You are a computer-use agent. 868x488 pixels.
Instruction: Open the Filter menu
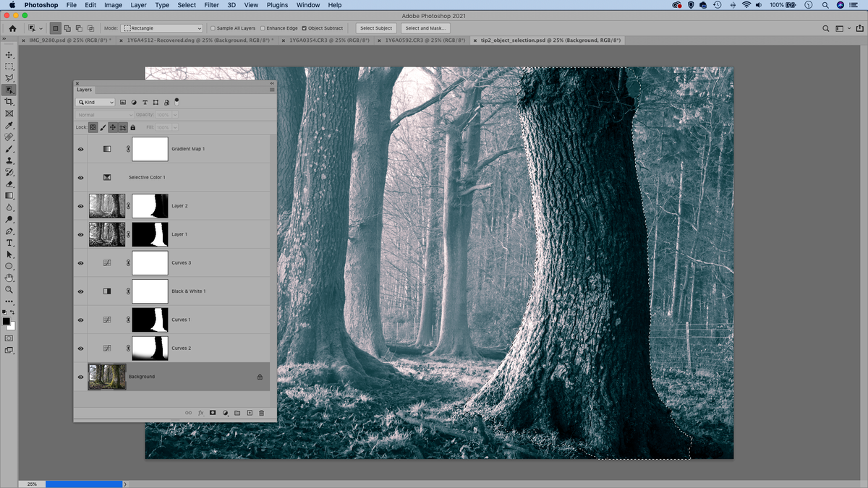(x=211, y=5)
